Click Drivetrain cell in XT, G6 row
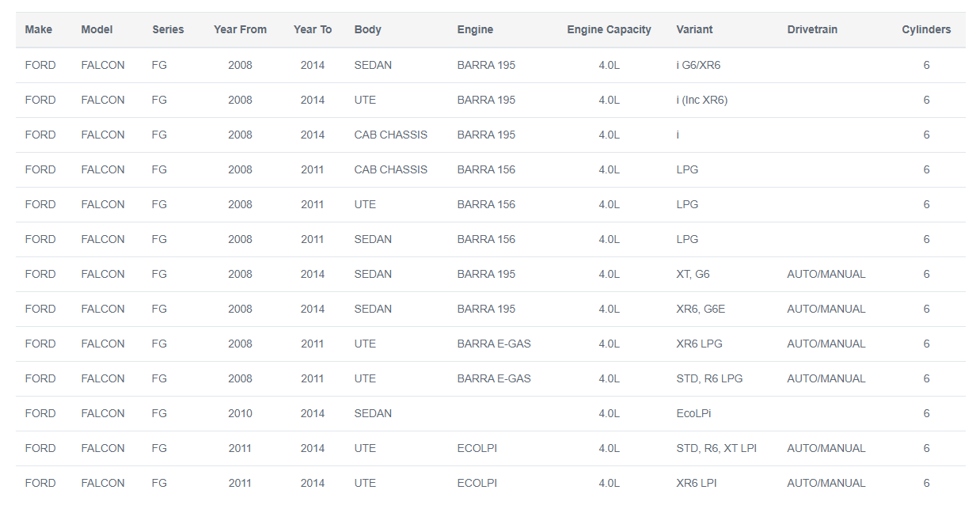This screenshot has width=980, height=528. click(826, 274)
